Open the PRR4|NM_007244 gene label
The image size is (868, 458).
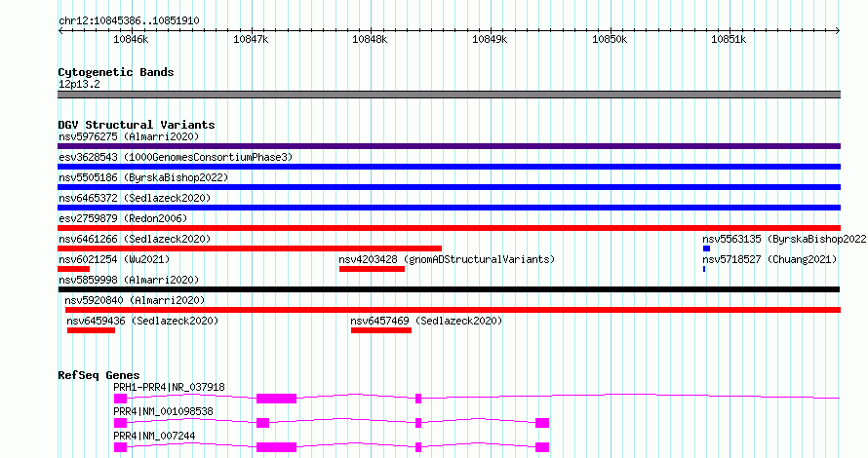point(154,436)
